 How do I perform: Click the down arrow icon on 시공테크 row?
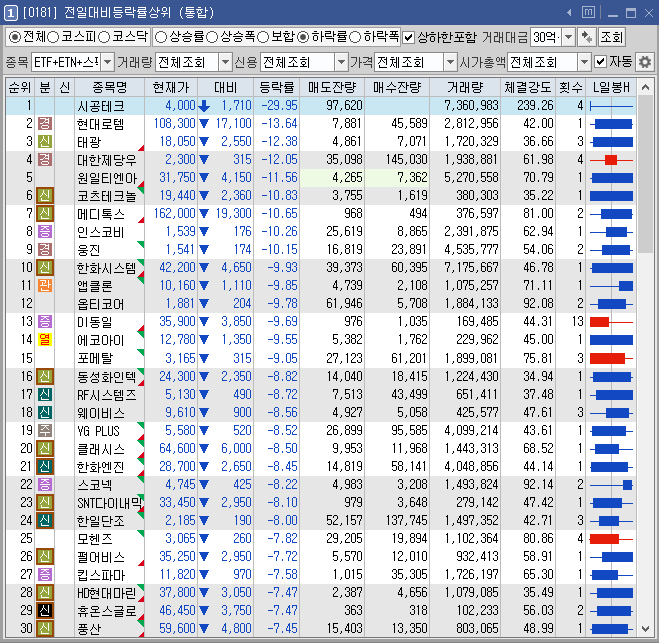pyautogui.click(x=204, y=106)
